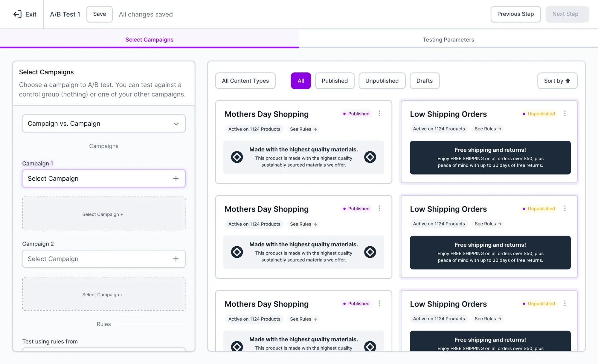The height and width of the screenshot is (364, 598).
Task: Open kebab menu on third Mothers Day Shopping card
Action: pyautogui.click(x=379, y=303)
